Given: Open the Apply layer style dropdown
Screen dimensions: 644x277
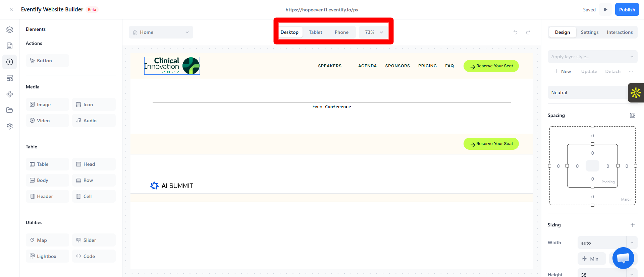Looking at the screenshot, I should pyautogui.click(x=592, y=57).
